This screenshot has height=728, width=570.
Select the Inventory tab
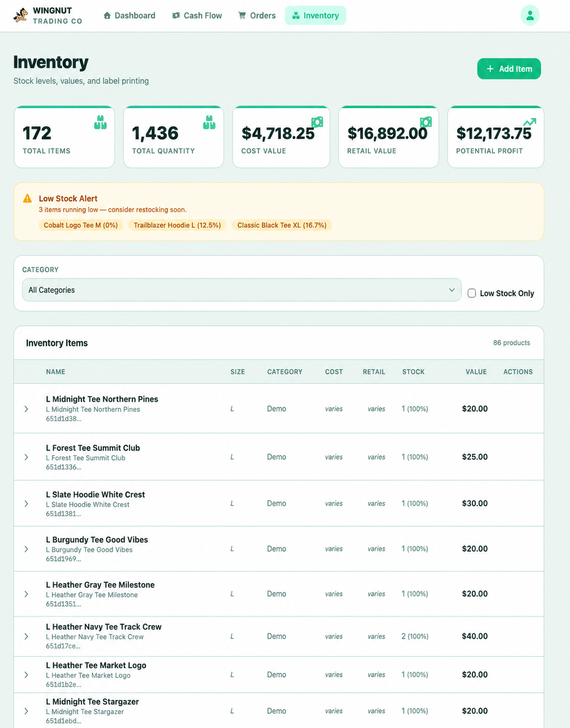click(x=316, y=15)
